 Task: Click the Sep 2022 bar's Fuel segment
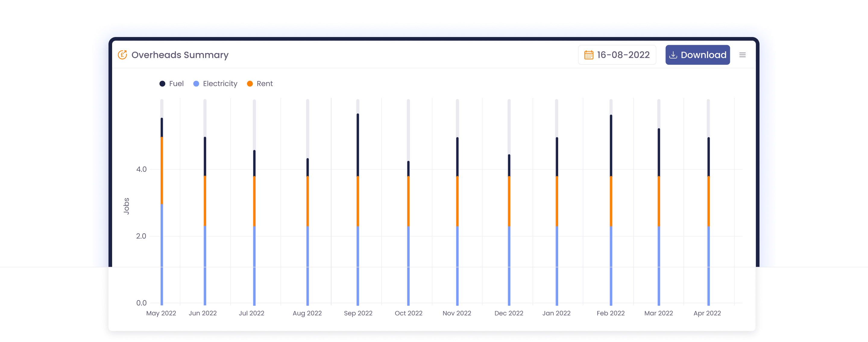click(357, 145)
